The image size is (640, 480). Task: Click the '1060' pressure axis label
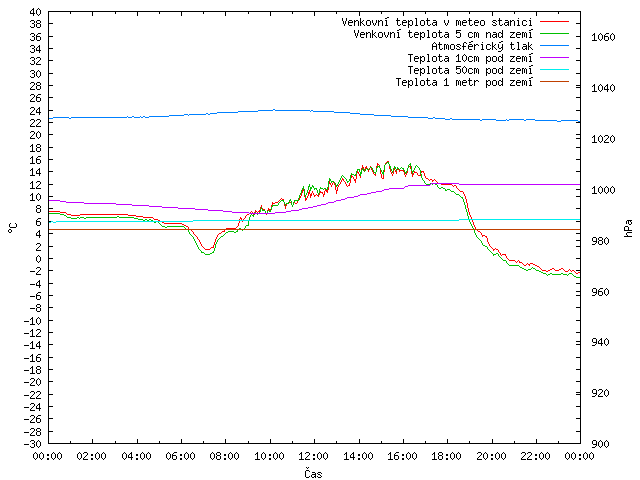[603, 38]
